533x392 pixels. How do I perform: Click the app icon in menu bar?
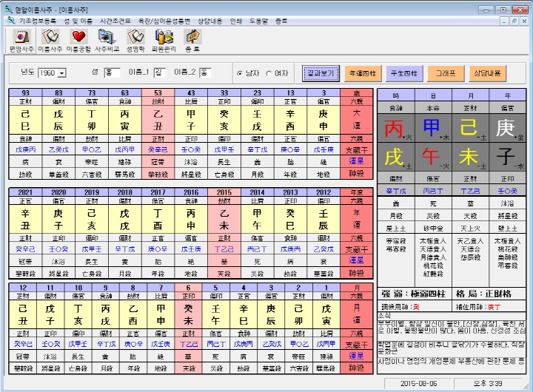click(x=11, y=21)
